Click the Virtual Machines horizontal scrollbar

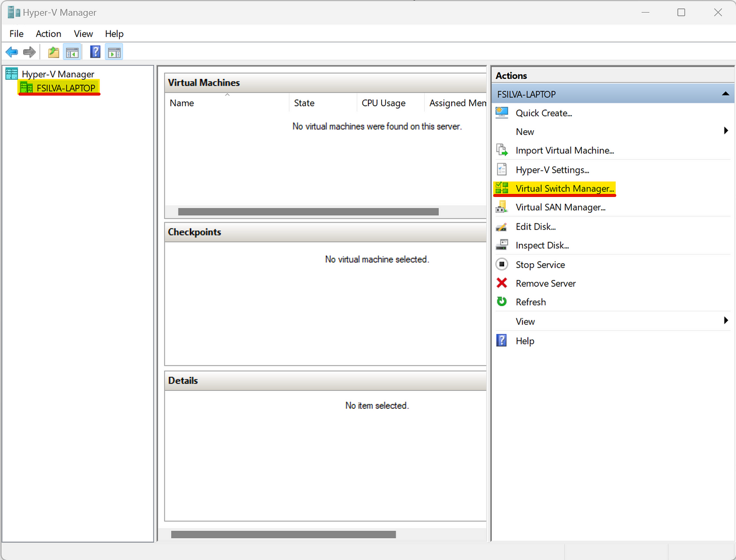click(308, 212)
